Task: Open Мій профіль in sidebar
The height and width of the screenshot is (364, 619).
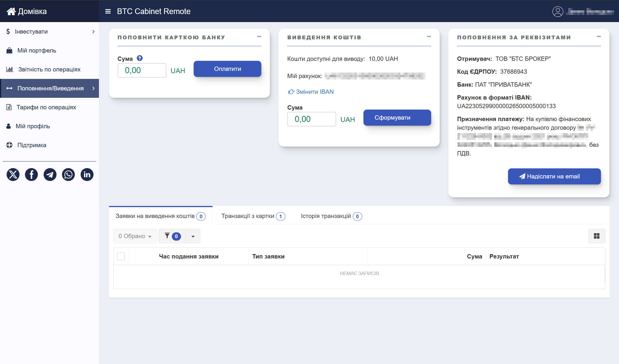Action: 49,126
